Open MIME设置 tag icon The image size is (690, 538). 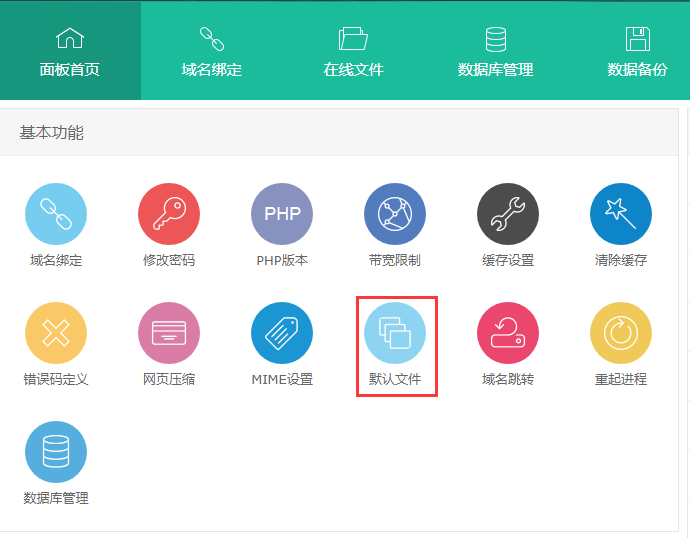point(282,333)
